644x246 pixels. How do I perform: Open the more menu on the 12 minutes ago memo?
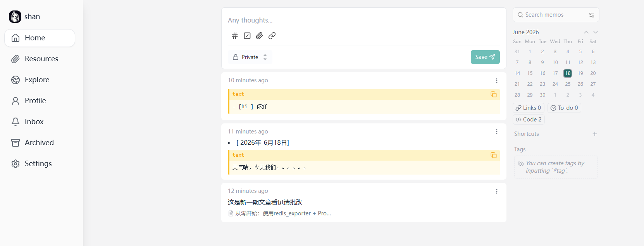coord(497,191)
